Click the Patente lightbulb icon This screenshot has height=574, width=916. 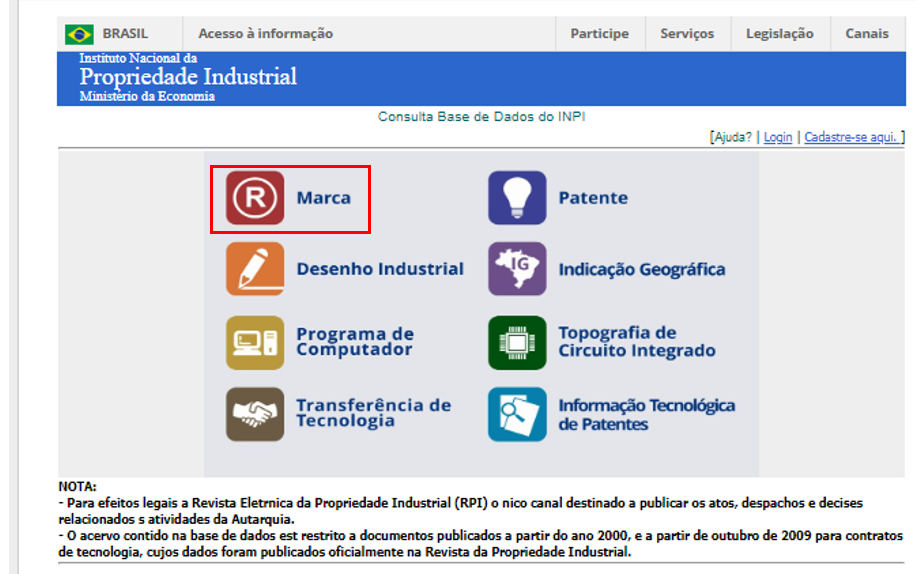tap(517, 198)
